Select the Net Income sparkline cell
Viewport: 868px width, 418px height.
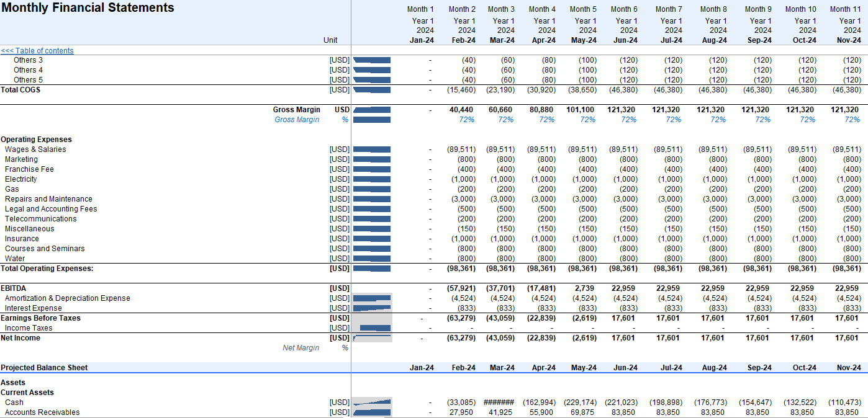tap(371, 338)
